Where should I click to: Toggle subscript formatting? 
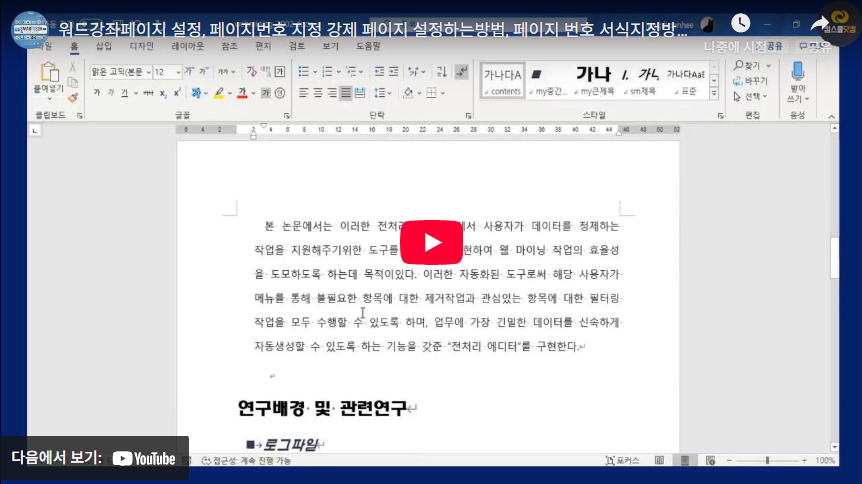(x=163, y=94)
